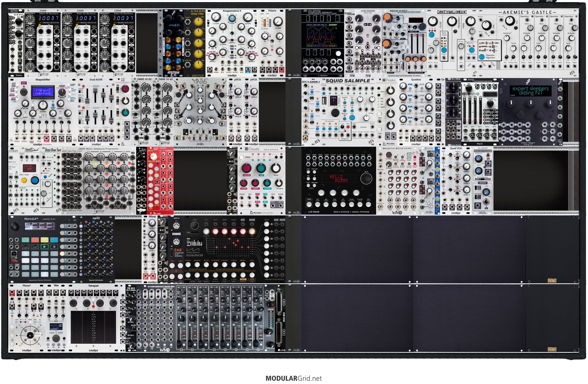Click the MATHS module title
This screenshot has height=384, width=588.
200,81
